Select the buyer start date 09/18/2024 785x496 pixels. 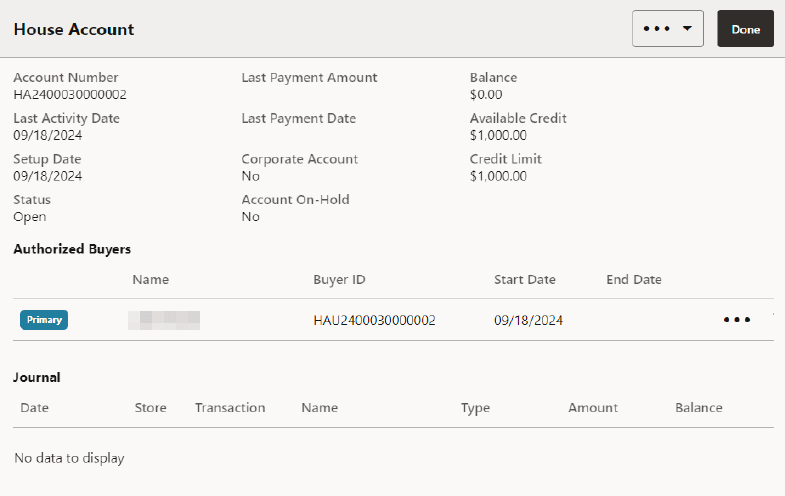(x=528, y=320)
